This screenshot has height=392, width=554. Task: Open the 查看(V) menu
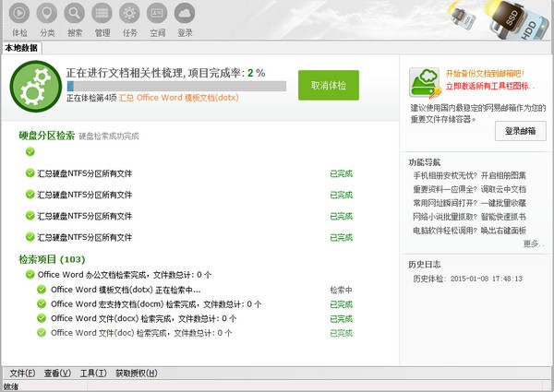[x=57, y=374]
